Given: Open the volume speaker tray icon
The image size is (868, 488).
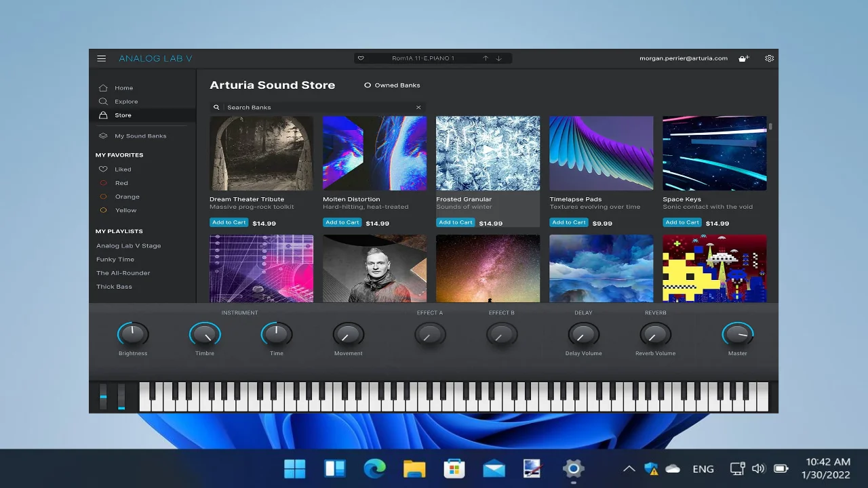Looking at the screenshot, I should pyautogui.click(x=759, y=468).
